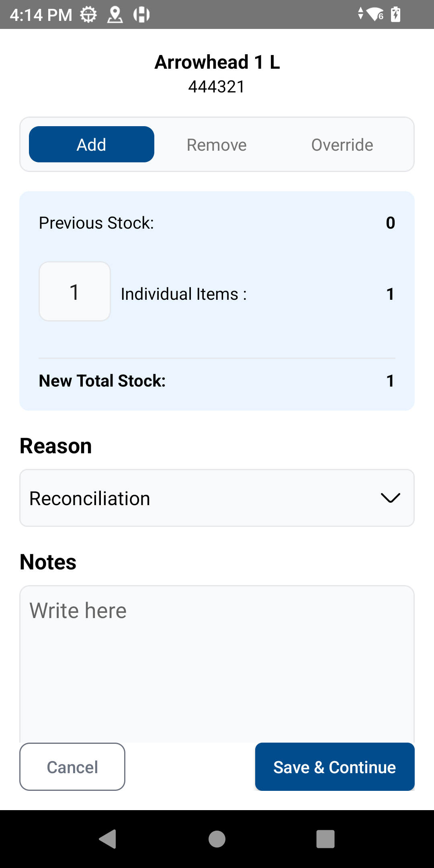Tap the New Total Stock row
Image resolution: width=434 pixels, height=868 pixels.
pos(217,381)
